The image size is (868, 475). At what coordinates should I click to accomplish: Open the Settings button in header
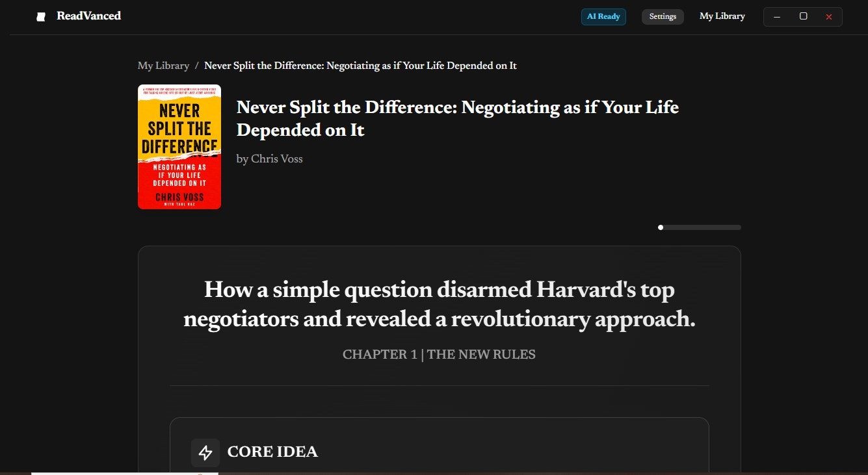pyautogui.click(x=663, y=16)
